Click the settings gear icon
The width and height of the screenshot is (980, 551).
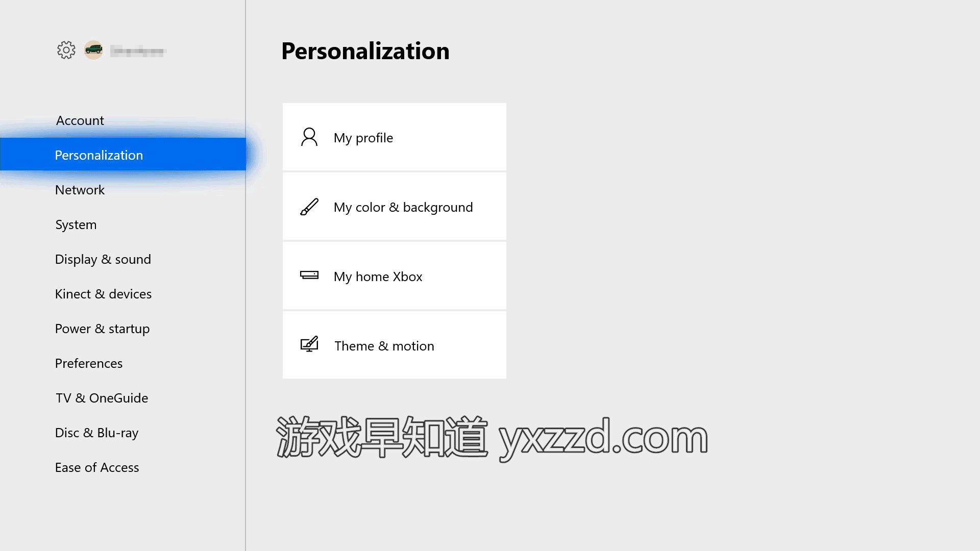[66, 50]
